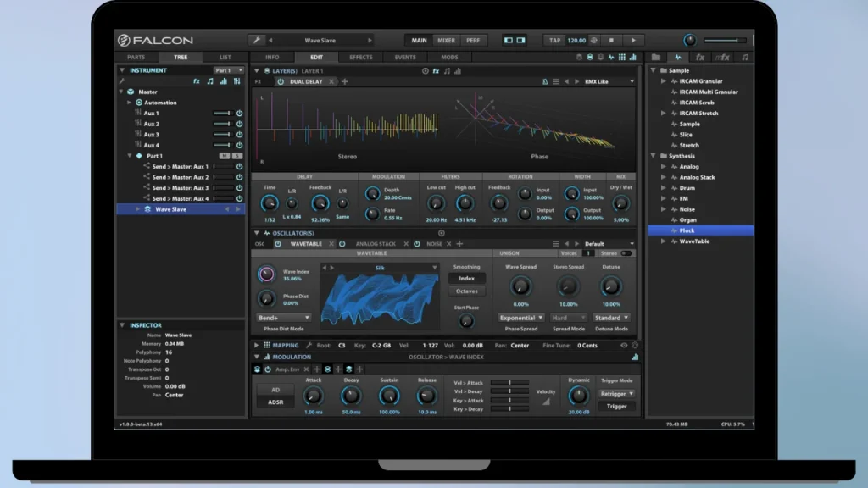Toggle Aux 1 power button
Viewport: 868px width, 488px height.
click(239, 113)
